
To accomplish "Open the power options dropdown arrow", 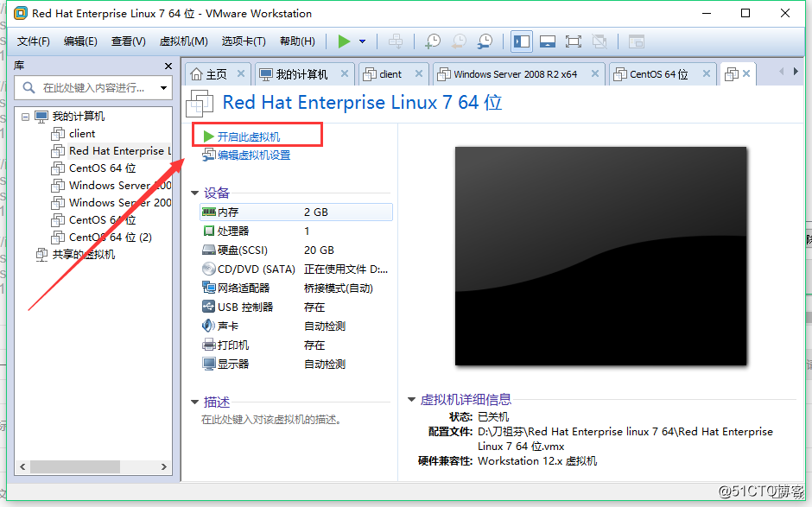I will (363, 41).
